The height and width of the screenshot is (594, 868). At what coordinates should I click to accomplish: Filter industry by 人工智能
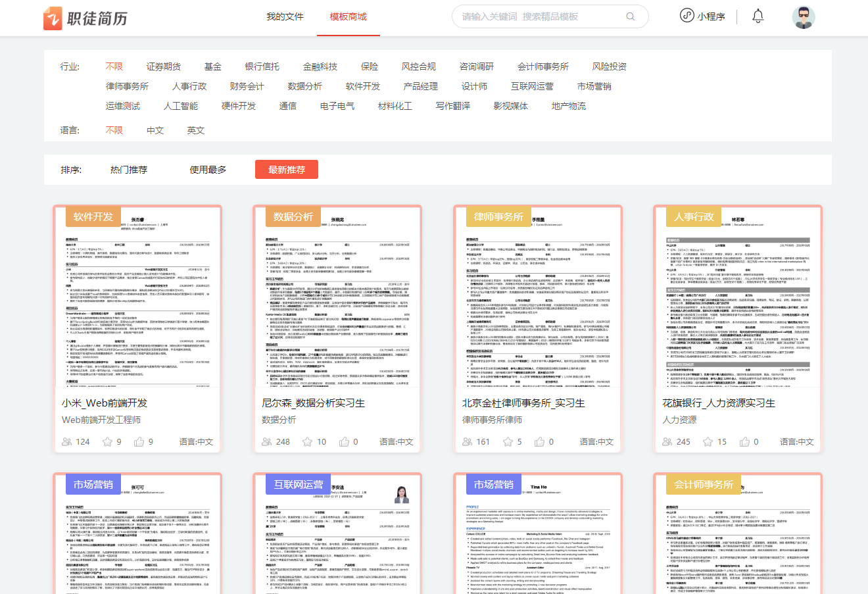point(181,106)
